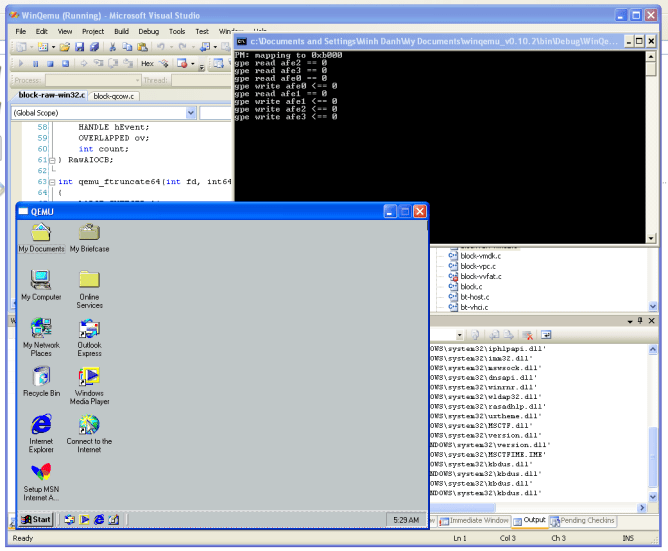
Task: Select block-vvfat.c in Solution Explorer
Action: tap(475, 277)
